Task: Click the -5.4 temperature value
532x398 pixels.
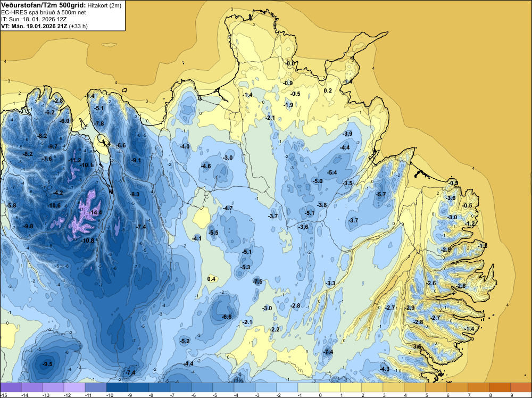Action: pyautogui.click(x=332, y=173)
